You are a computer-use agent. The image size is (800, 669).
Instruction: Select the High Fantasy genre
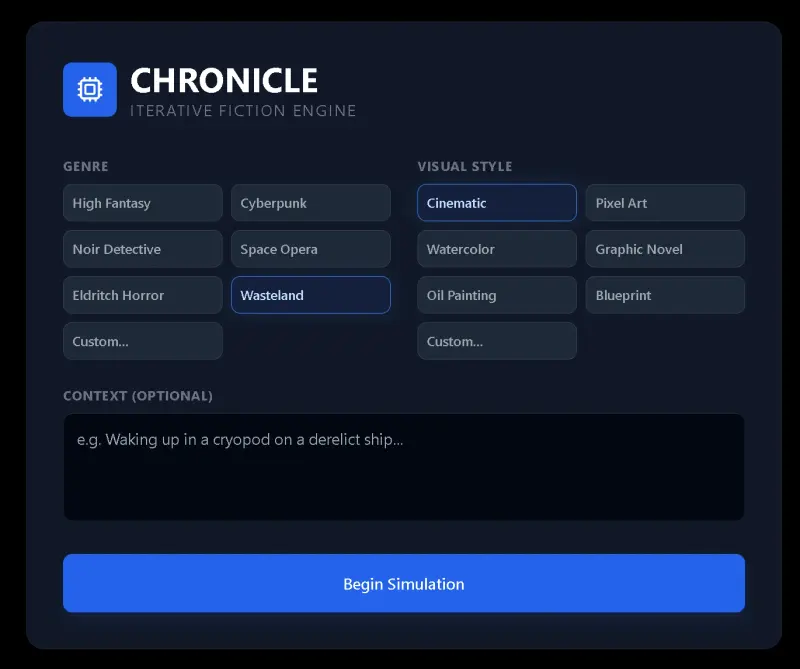pyautogui.click(x=143, y=203)
